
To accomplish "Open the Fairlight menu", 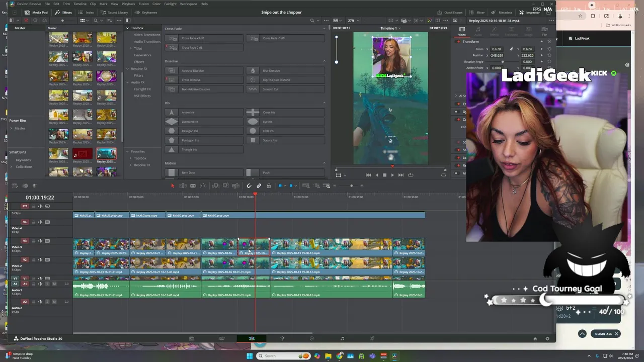I will click(170, 4).
